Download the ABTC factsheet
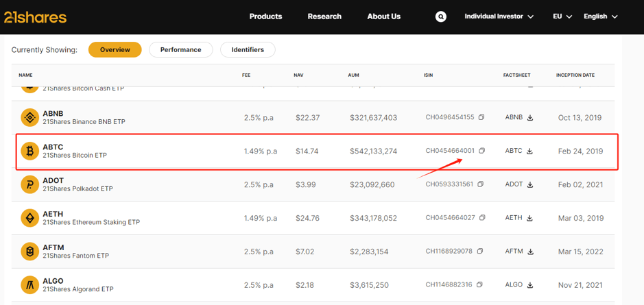Viewport: 644px width, 305px height. coord(529,151)
